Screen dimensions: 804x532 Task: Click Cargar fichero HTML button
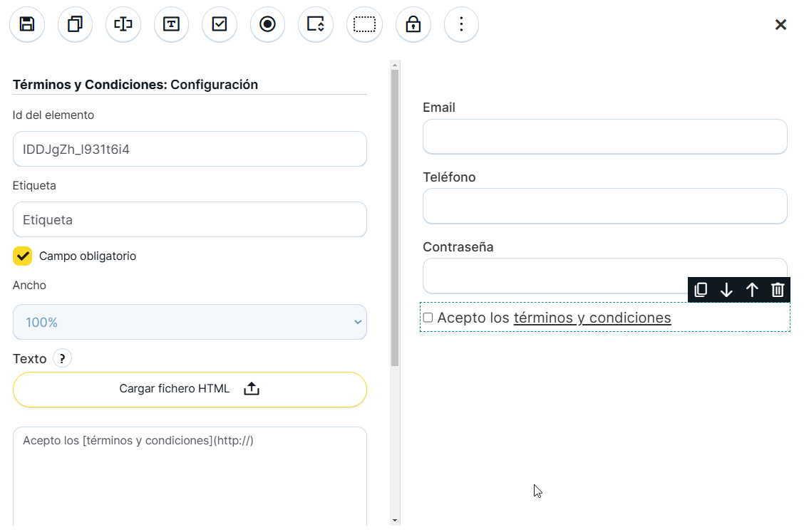pos(190,389)
